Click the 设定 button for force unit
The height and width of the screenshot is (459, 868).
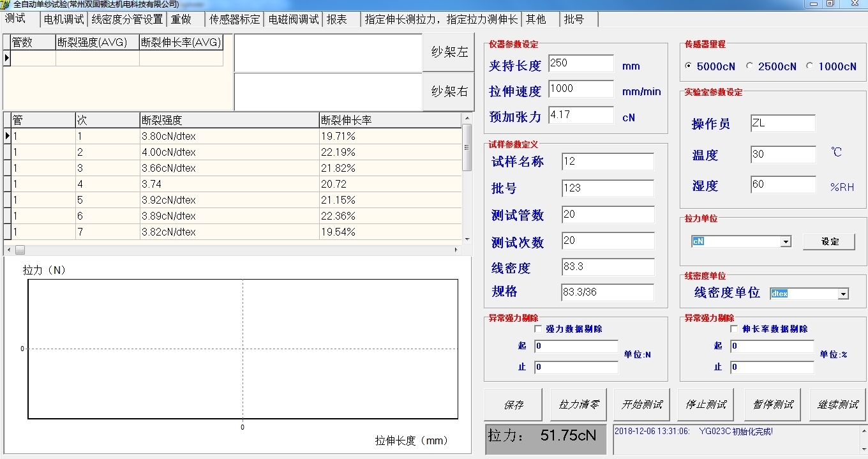click(830, 241)
